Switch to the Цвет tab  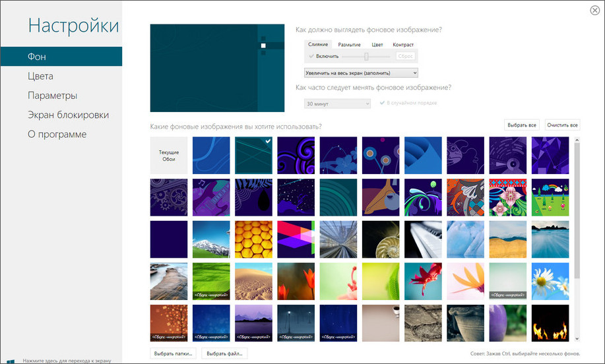[x=377, y=45]
